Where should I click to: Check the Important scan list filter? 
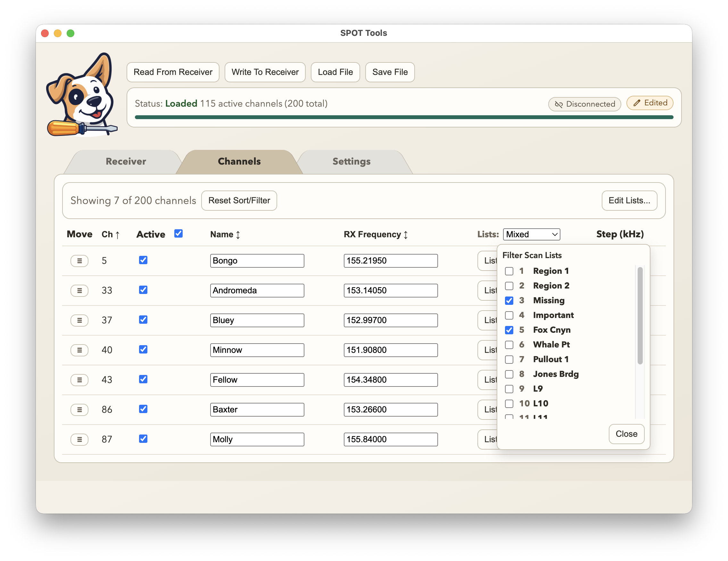[x=509, y=315]
